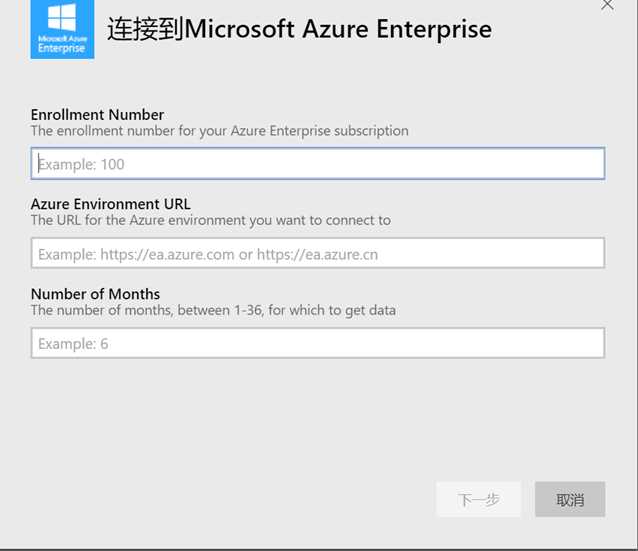Click the 'Azure Environment URL' label
The width and height of the screenshot is (638, 551).
click(111, 204)
